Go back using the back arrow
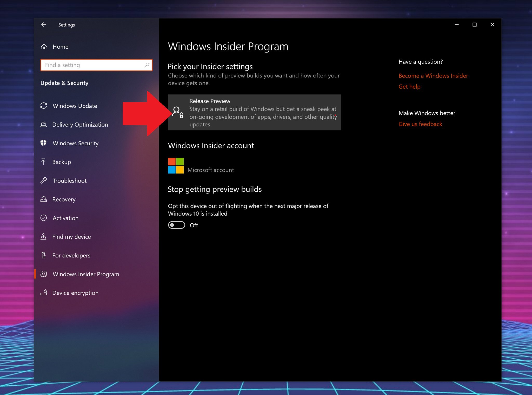This screenshot has height=395, width=532. (x=44, y=25)
